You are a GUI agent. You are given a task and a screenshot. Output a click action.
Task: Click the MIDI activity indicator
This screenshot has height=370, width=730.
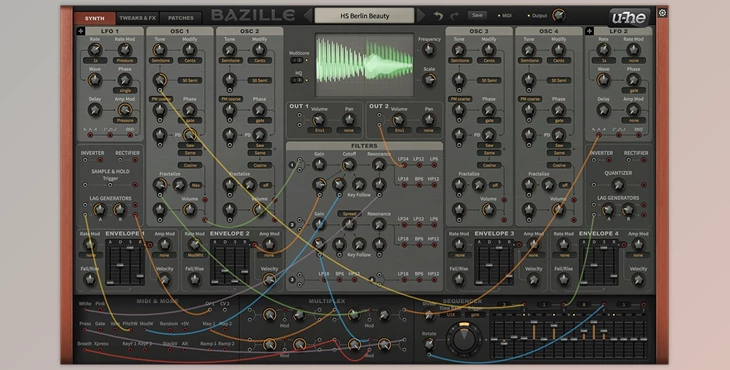point(499,16)
